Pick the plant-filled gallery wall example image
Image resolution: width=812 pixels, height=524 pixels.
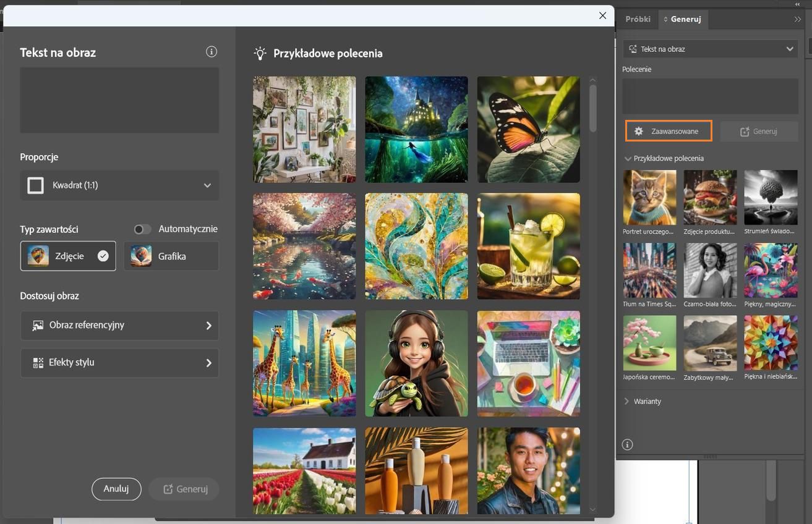[x=304, y=129]
